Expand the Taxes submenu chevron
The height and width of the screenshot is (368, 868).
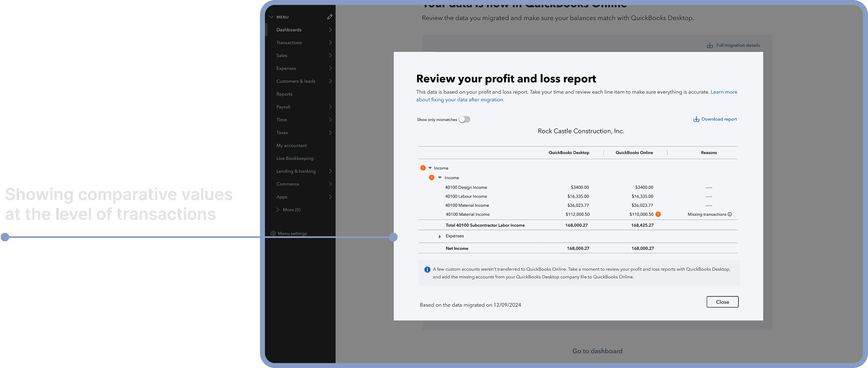point(330,133)
